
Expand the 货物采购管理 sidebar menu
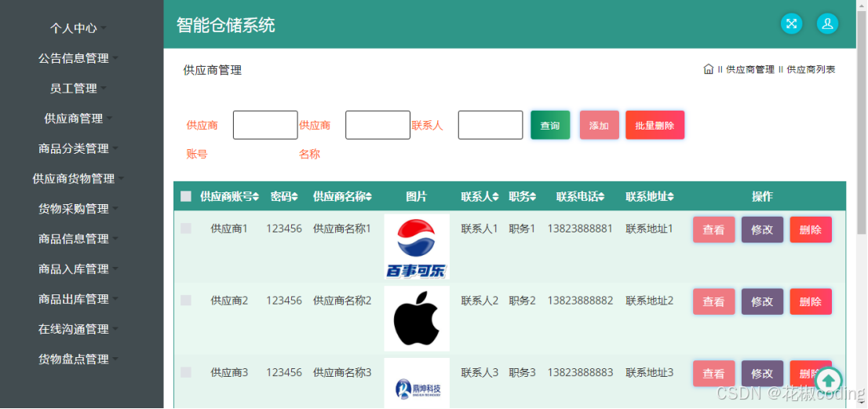[x=78, y=209]
